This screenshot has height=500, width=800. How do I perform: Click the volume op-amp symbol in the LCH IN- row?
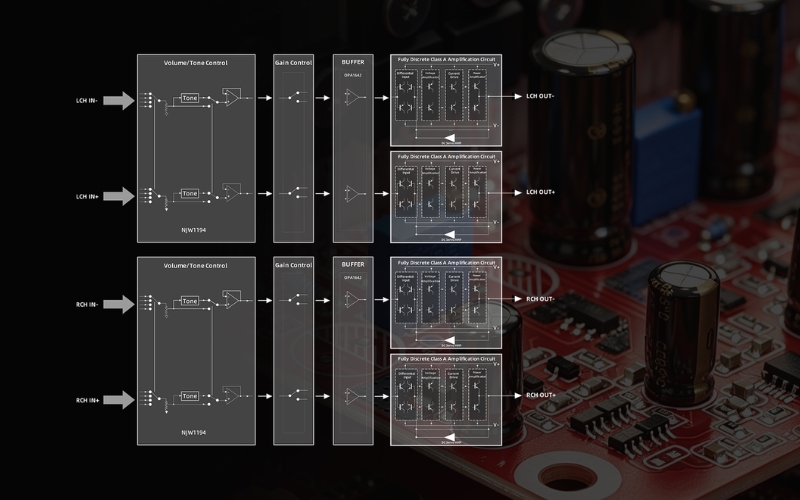point(232,97)
